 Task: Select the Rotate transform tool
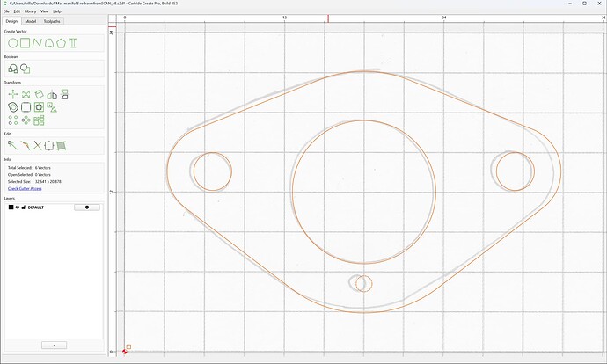tap(39, 94)
